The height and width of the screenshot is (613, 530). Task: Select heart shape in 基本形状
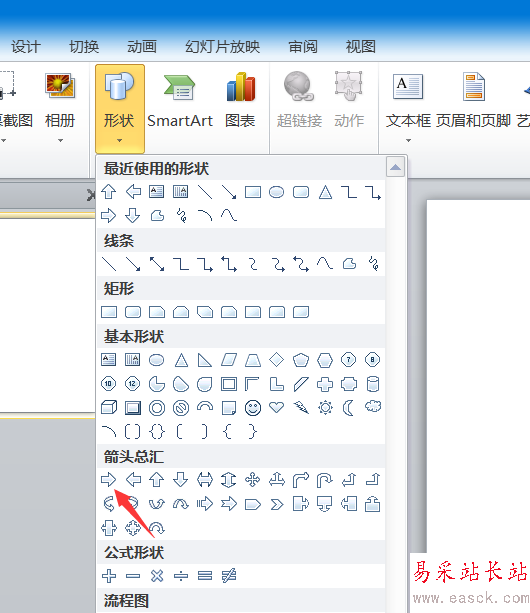(x=277, y=408)
